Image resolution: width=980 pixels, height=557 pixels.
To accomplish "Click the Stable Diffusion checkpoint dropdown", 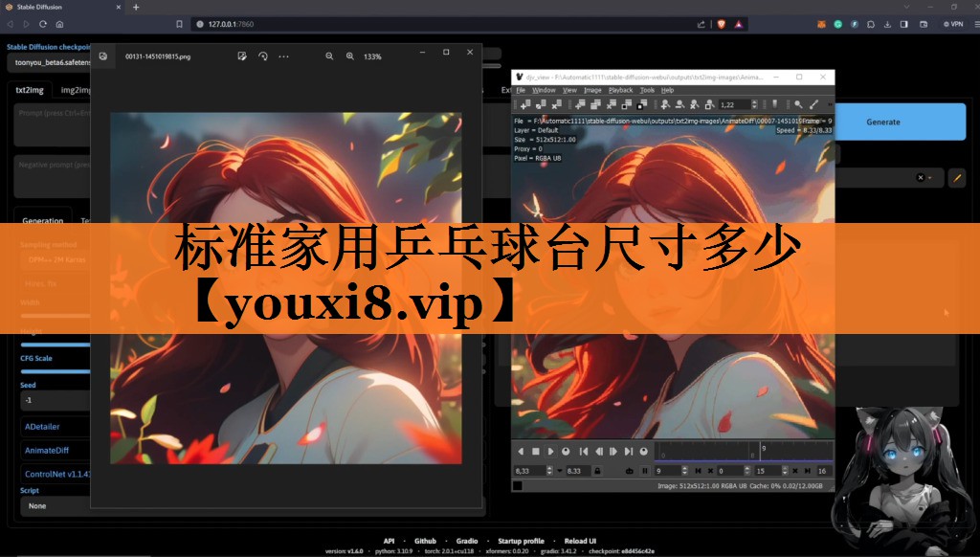I will click(50, 62).
